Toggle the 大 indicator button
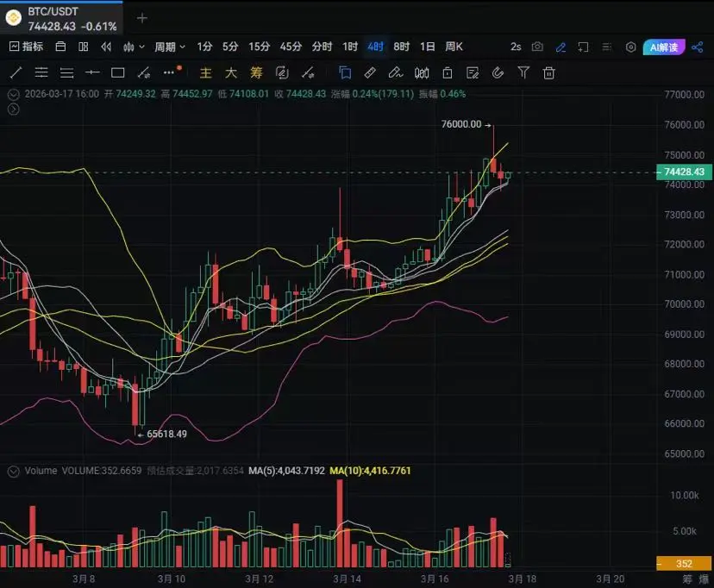The image size is (714, 588). coord(231,72)
